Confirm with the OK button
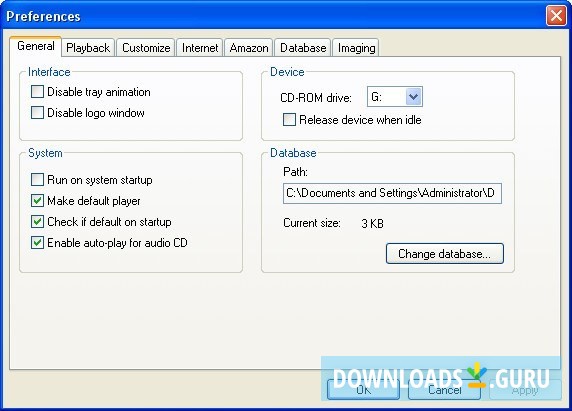 [363, 389]
